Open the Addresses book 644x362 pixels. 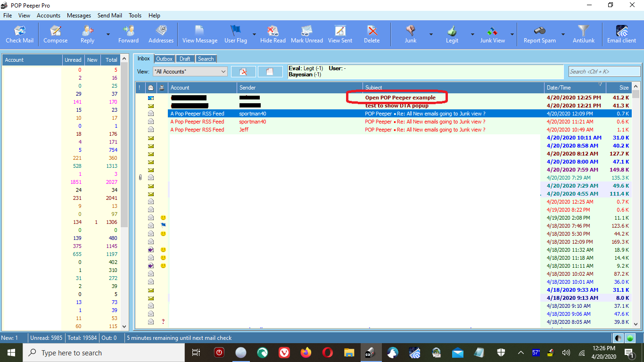161,34
